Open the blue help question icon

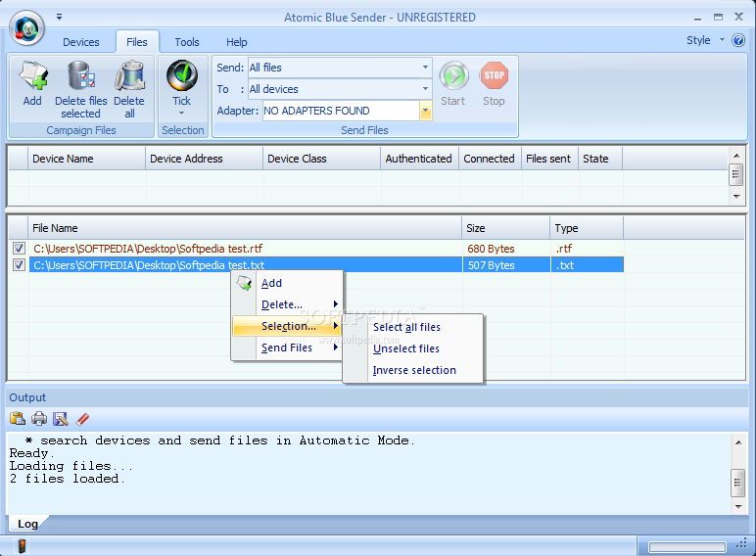tap(738, 40)
